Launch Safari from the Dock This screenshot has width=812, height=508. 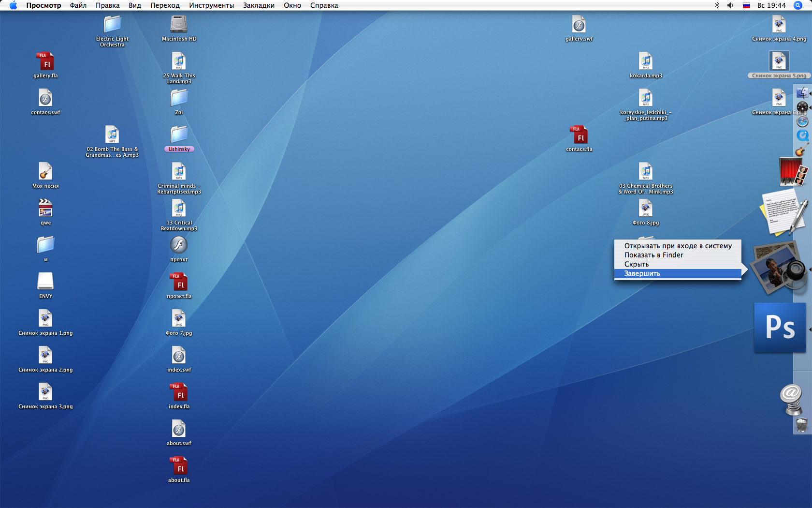[x=802, y=121]
